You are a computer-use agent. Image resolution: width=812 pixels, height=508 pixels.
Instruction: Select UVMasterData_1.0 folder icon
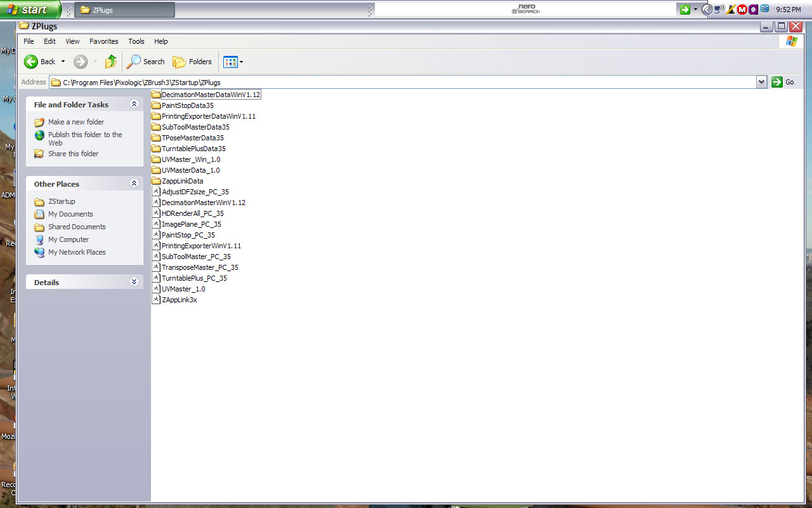156,170
